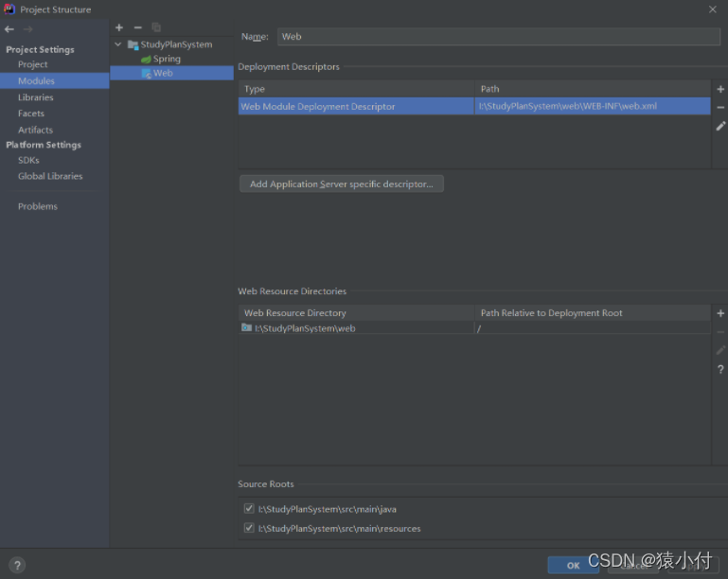The image size is (728, 579).
Task: Click Add Application Server specific descriptor
Action: point(341,184)
